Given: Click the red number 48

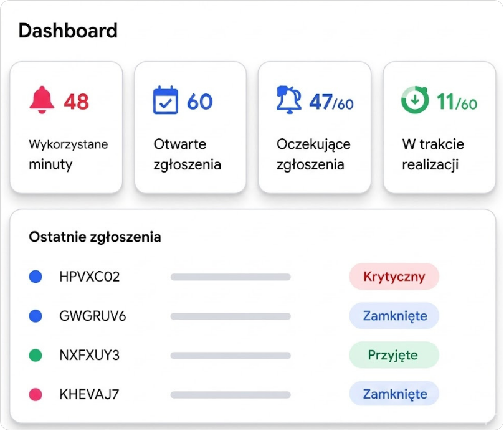Looking at the screenshot, I should pos(77,102).
